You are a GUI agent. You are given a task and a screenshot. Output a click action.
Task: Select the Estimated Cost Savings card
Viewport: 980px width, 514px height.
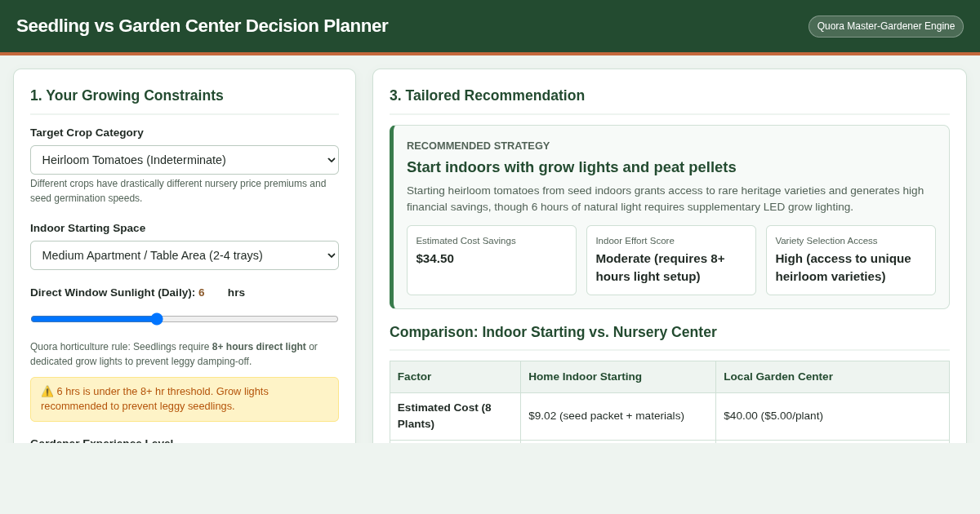(x=492, y=260)
